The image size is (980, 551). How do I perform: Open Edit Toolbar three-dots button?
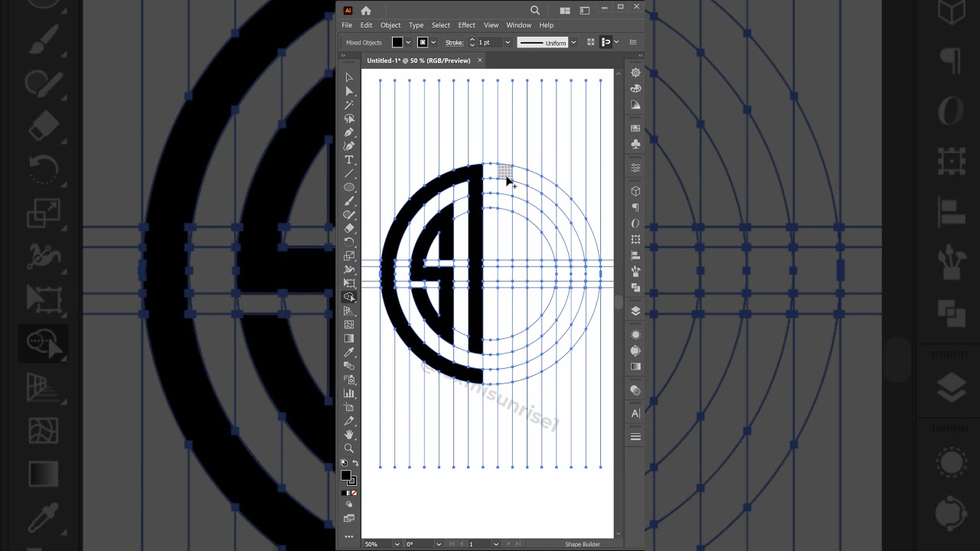(x=349, y=536)
